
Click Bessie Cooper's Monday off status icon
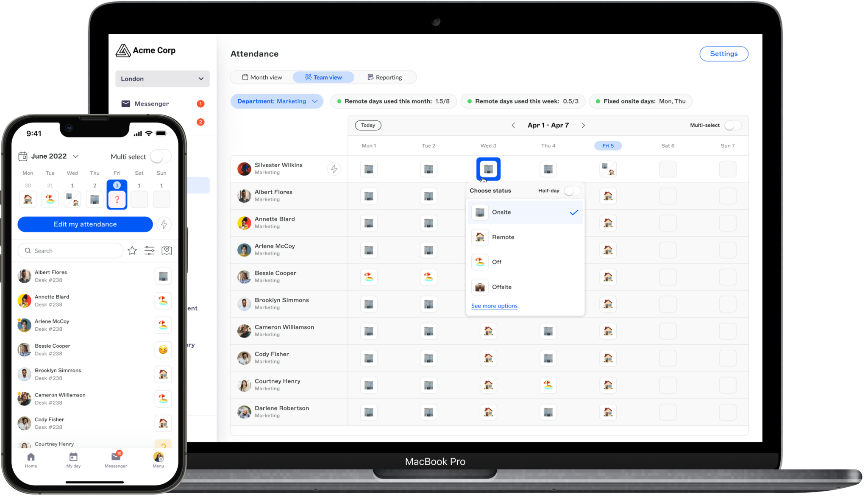tap(369, 277)
